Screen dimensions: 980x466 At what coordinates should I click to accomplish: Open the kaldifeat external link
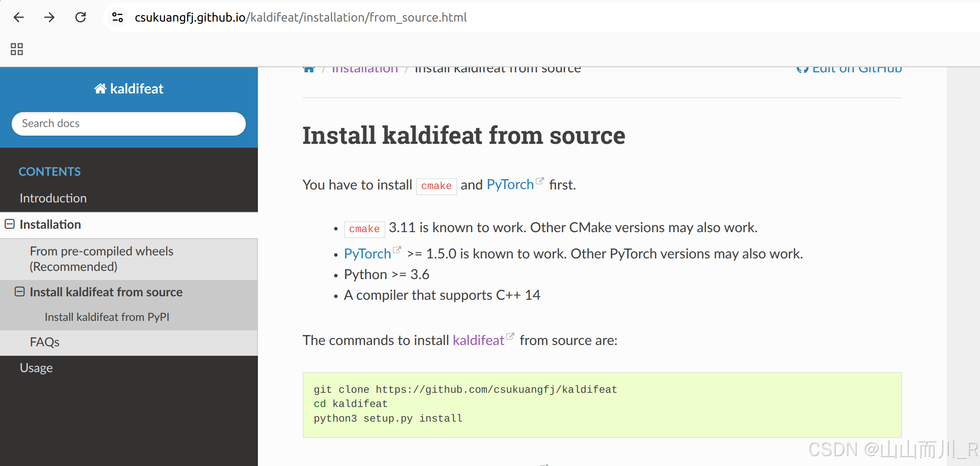pyautogui.click(x=478, y=340)
